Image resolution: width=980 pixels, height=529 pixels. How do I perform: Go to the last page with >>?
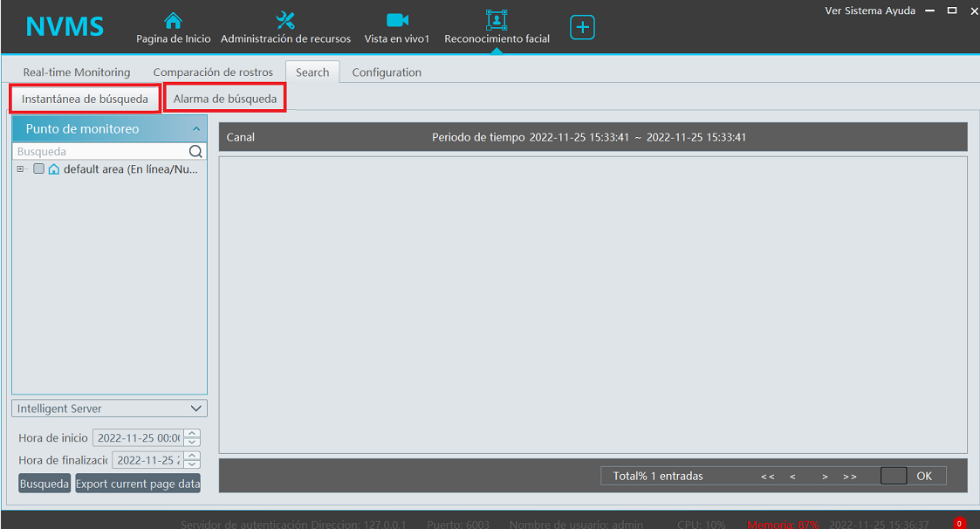[x=850, y=477]
